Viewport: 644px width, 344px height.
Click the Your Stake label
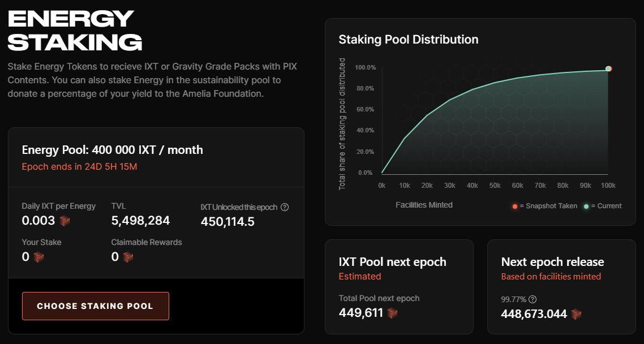click(x=41, y=242)
